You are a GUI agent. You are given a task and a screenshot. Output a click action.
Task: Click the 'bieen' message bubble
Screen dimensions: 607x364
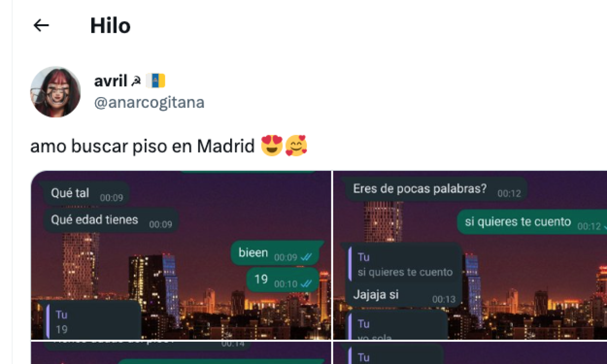coord(276,253)
